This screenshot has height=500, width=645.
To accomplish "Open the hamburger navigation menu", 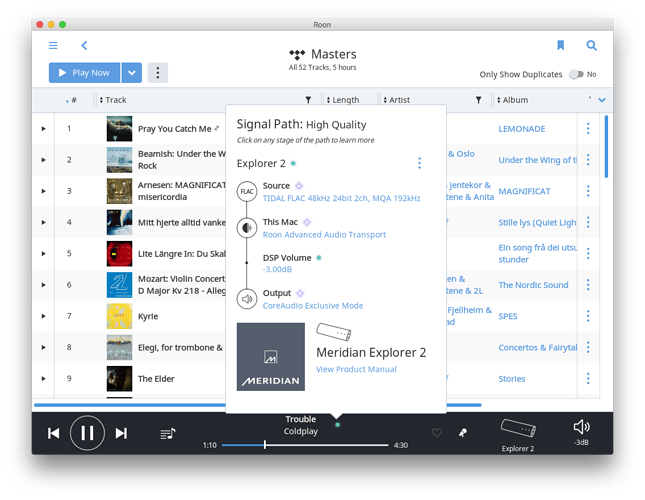I will [x=53, y=45].
